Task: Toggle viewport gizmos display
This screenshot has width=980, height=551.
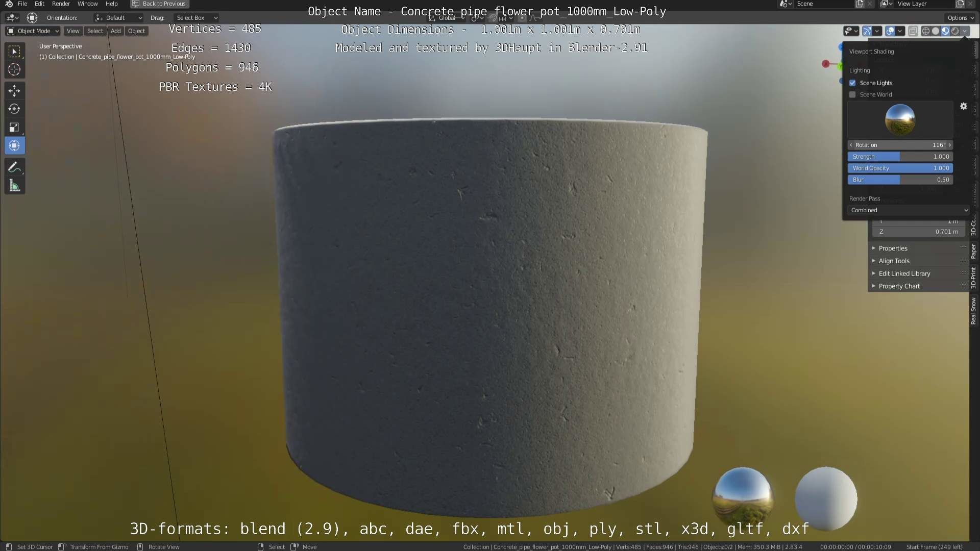Action: (867, 31)
